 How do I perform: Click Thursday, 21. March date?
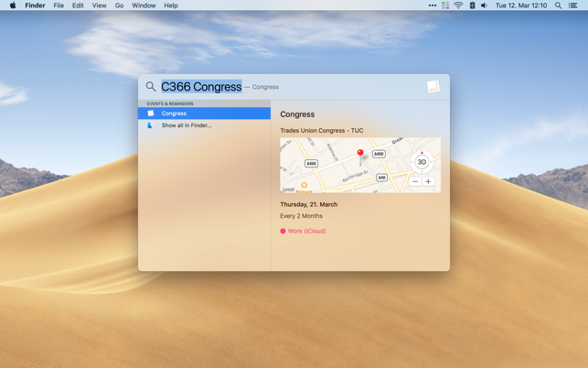pos(308,204)
